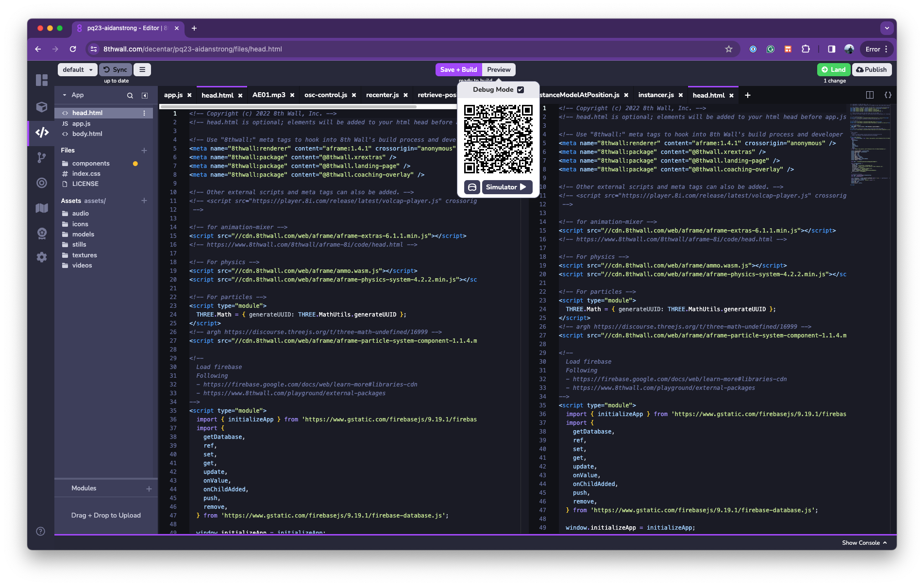Click the code minimap in right pane
Viewport: 924px width, 586px height.
[x=871, y=144]
